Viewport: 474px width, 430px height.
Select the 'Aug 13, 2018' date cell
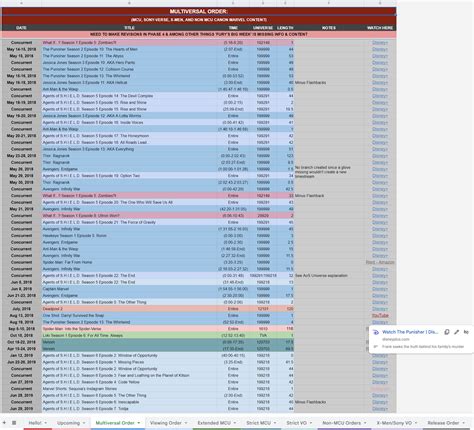pos(21,315)
